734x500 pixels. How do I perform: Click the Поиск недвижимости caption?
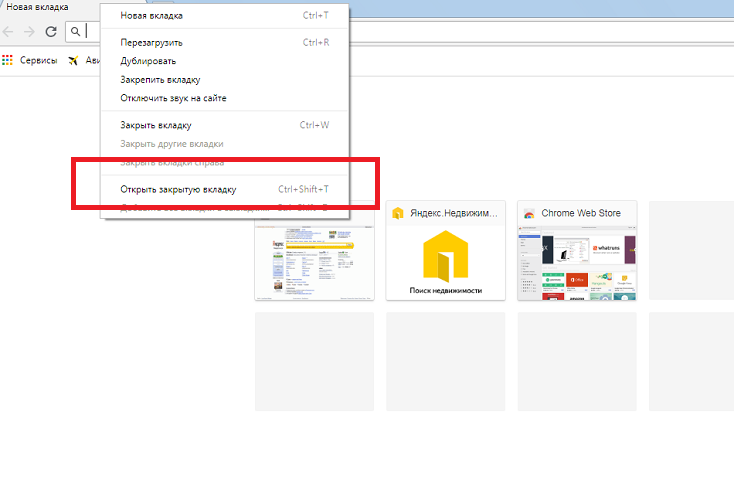[x=446, y=291]
